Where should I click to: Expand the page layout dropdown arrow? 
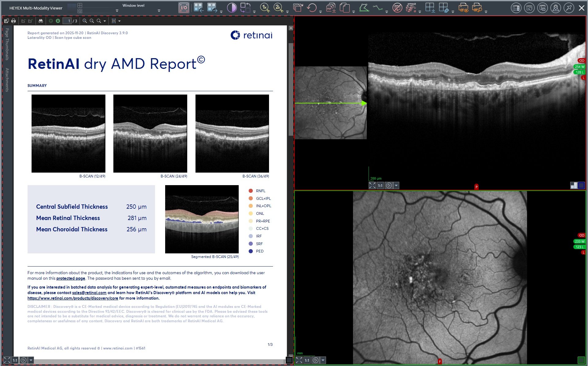click(x=119, y=21)
